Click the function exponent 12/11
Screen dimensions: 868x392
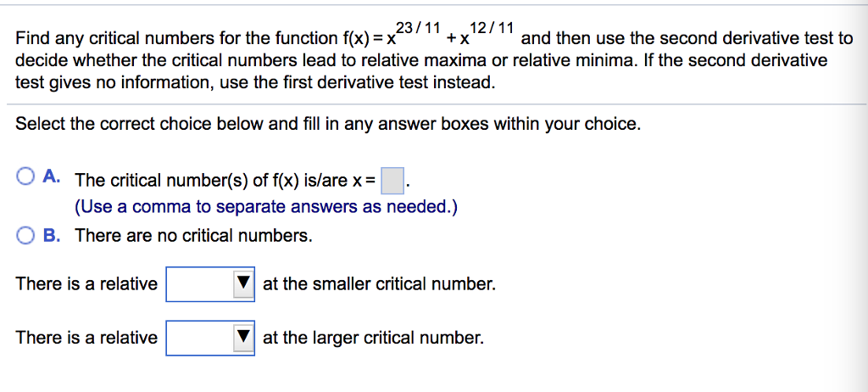tap(492, 28)
